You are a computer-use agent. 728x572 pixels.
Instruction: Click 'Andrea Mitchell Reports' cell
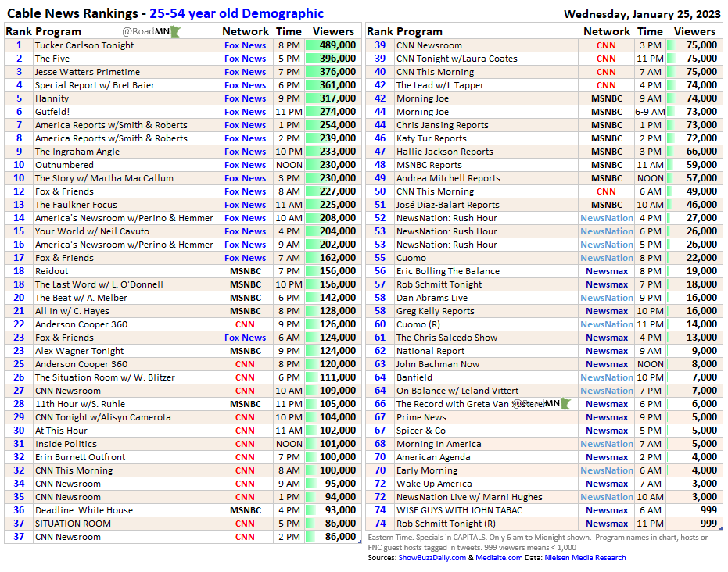[x=486, y=178]
